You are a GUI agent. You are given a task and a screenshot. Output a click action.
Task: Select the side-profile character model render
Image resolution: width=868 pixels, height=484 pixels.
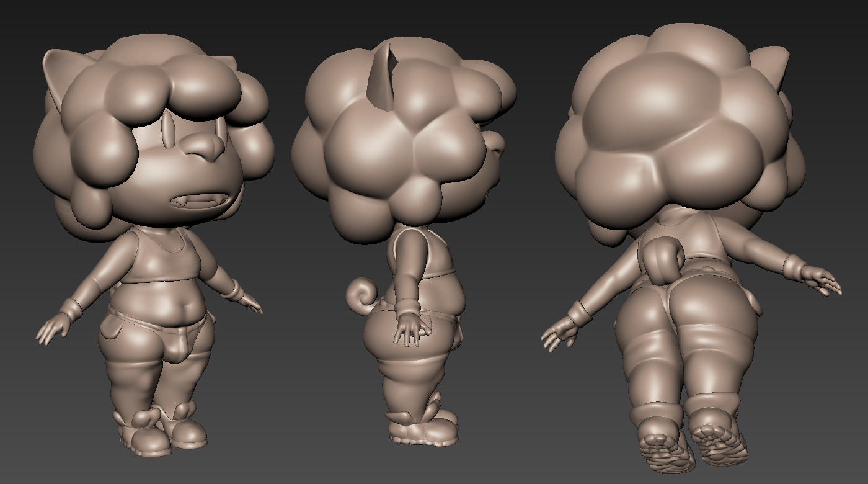click(x=404, y=242)
